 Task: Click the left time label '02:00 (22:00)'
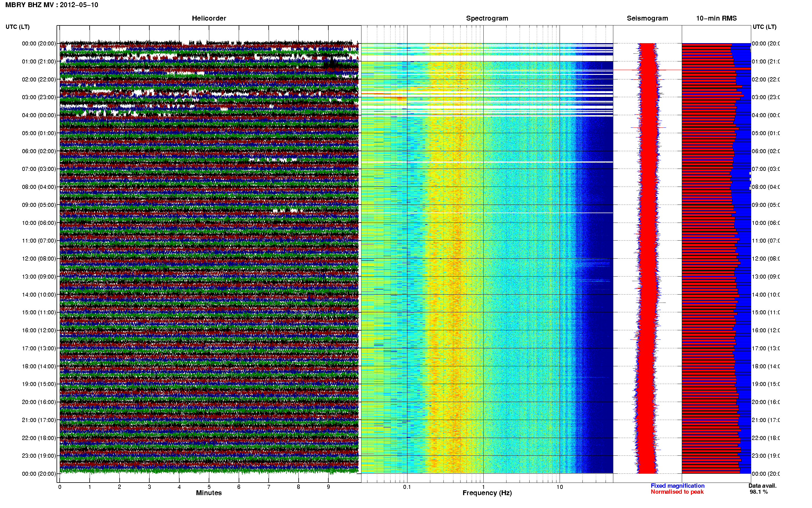point(39,79)
